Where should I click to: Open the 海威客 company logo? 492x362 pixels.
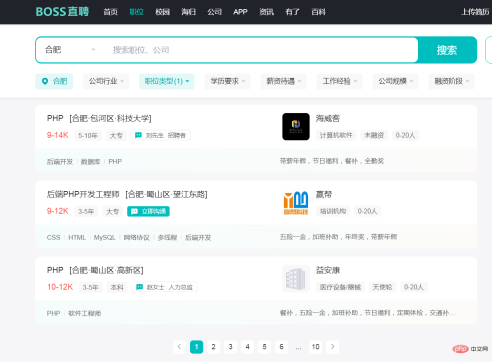coord(296,126)
